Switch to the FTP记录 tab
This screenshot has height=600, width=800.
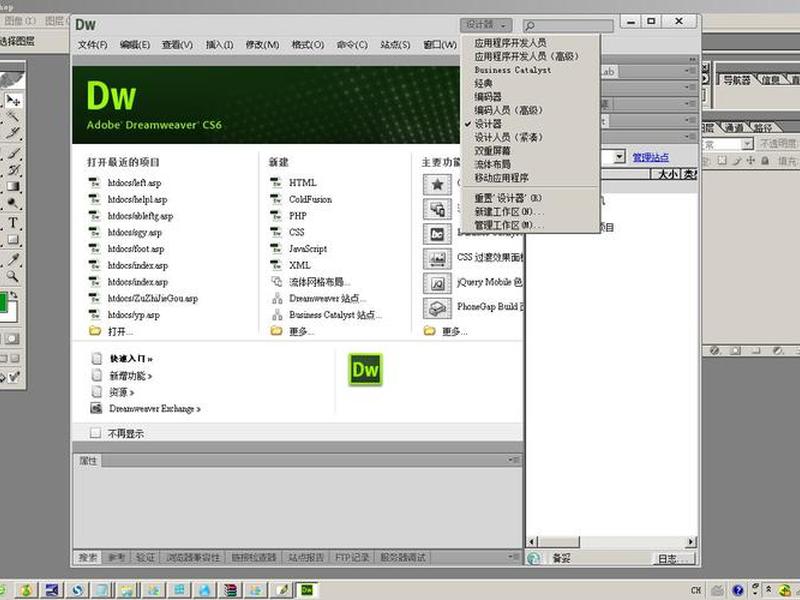352,558
